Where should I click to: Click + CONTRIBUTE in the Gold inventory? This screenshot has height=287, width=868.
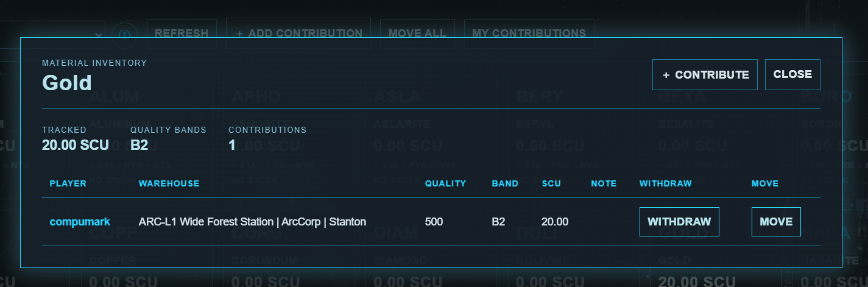click(705, 74)
